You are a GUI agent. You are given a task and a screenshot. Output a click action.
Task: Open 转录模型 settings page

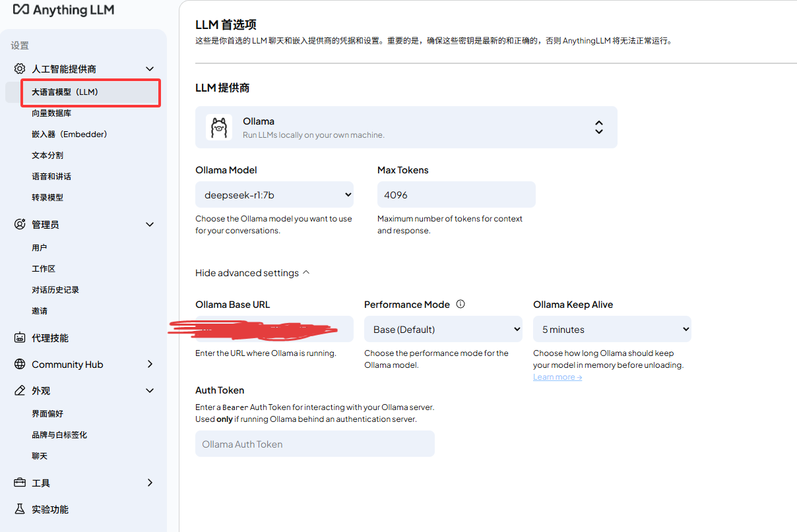coord(48,198)
